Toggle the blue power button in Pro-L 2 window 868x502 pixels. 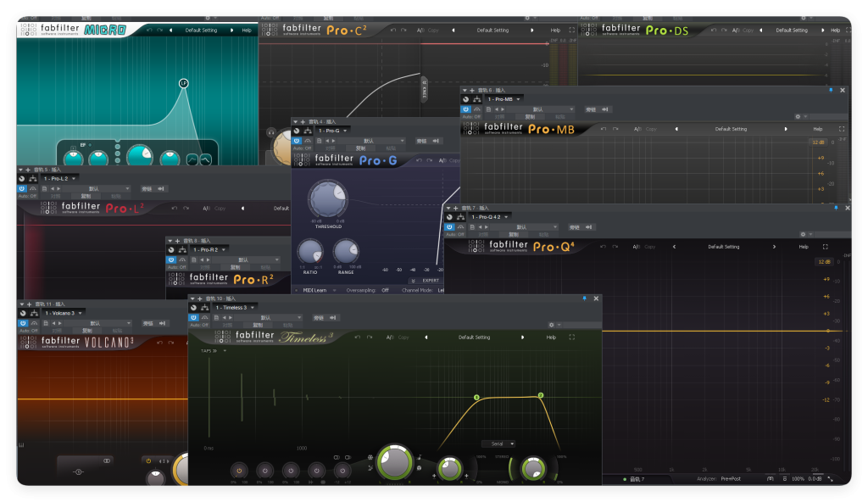[22, 189]
